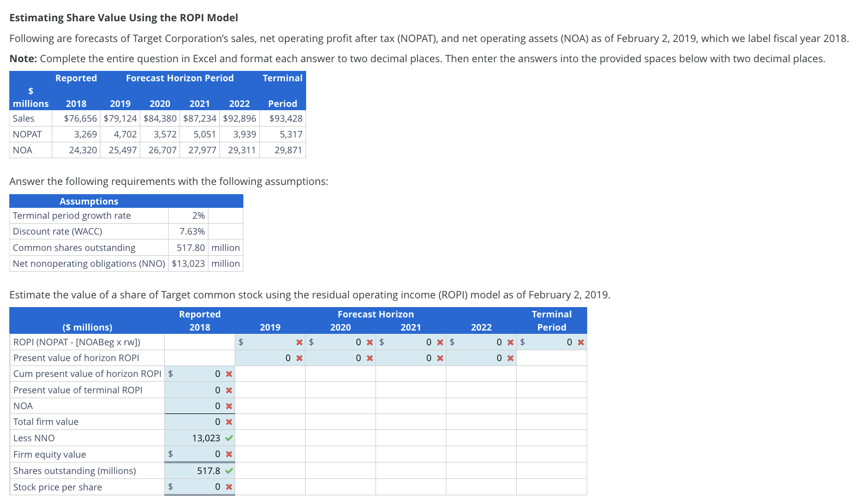Select the 2019 present value of horizon ROPI field

tap(270, 358)
